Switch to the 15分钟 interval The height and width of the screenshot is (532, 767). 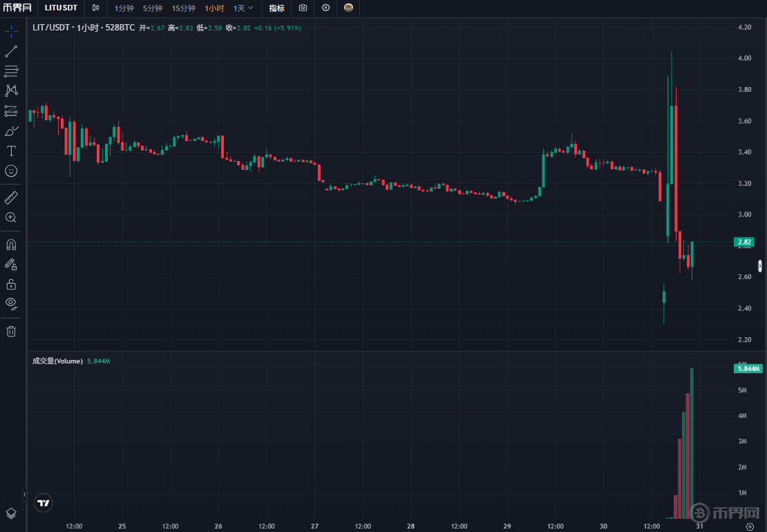[183, 8]
